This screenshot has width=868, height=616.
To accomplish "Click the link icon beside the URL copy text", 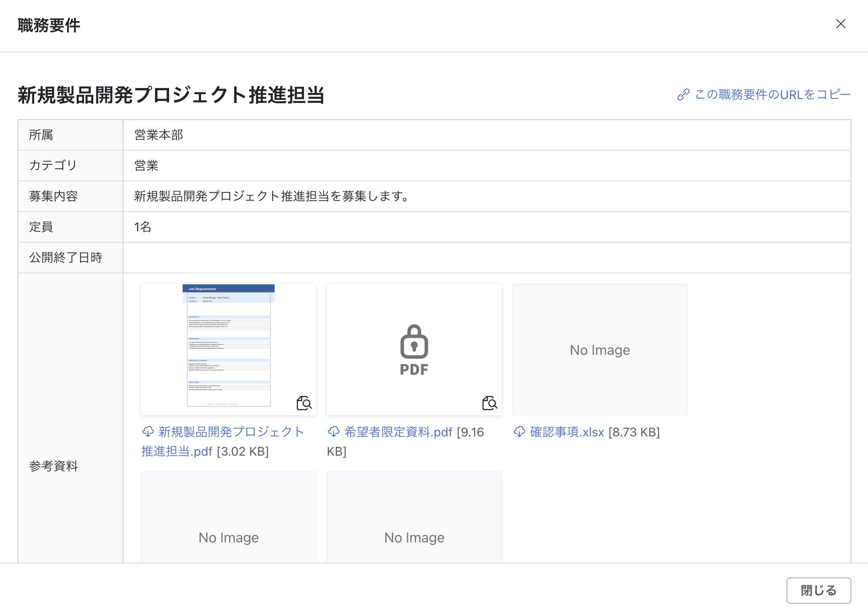I will point(683,94).
